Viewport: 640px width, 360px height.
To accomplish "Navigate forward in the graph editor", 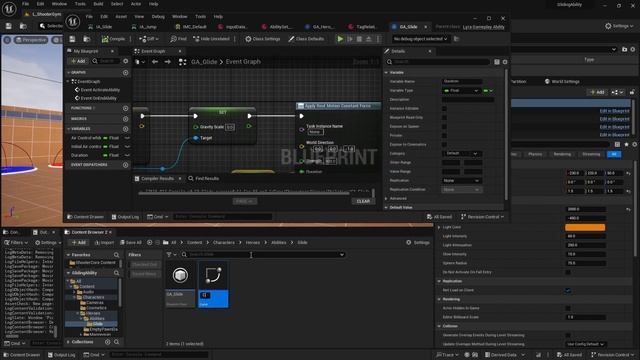I will tap(167, 62).
